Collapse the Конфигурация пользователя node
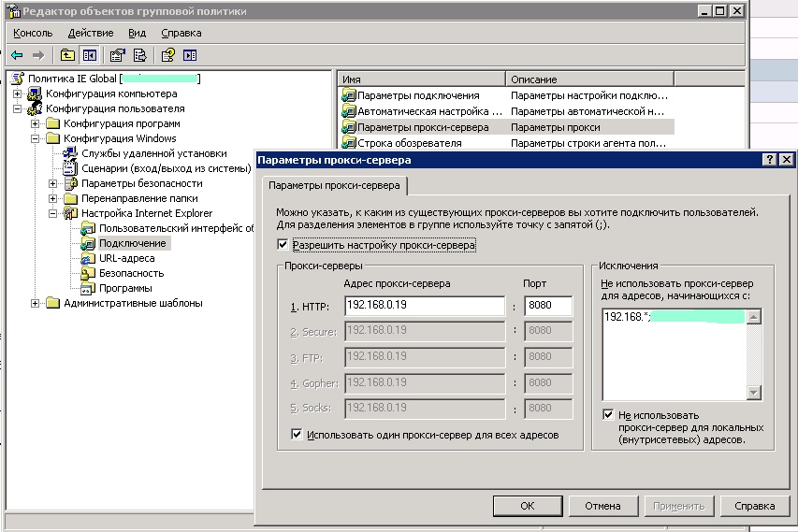798x532 pixels. 17,108
